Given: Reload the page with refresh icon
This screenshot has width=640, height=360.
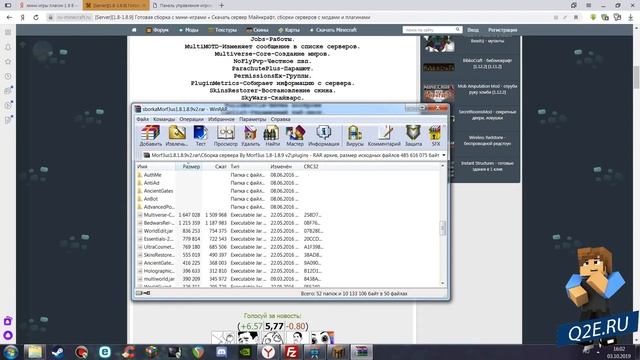Looking at the screenshot, I should pos(36,18).
